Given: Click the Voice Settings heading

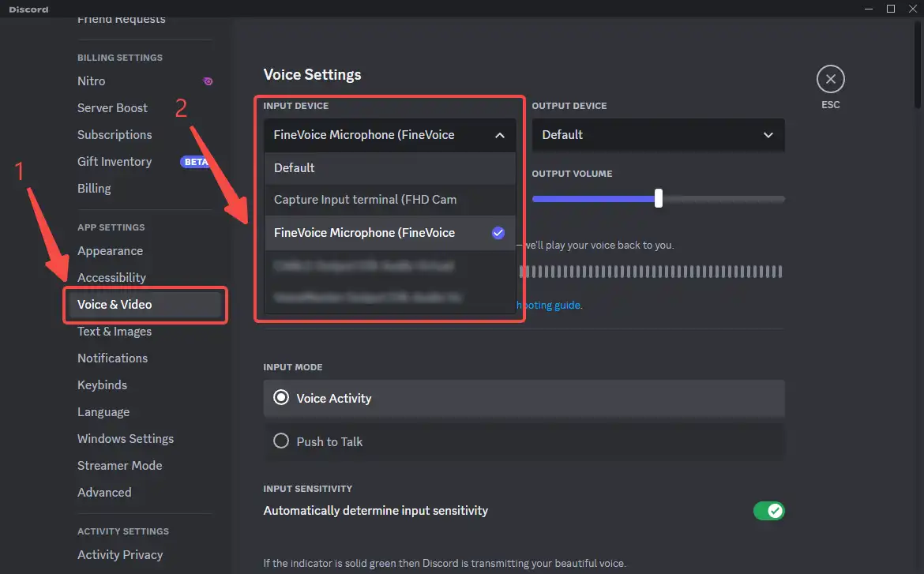Looking at the screenshot, I should [x=312, y=75].
